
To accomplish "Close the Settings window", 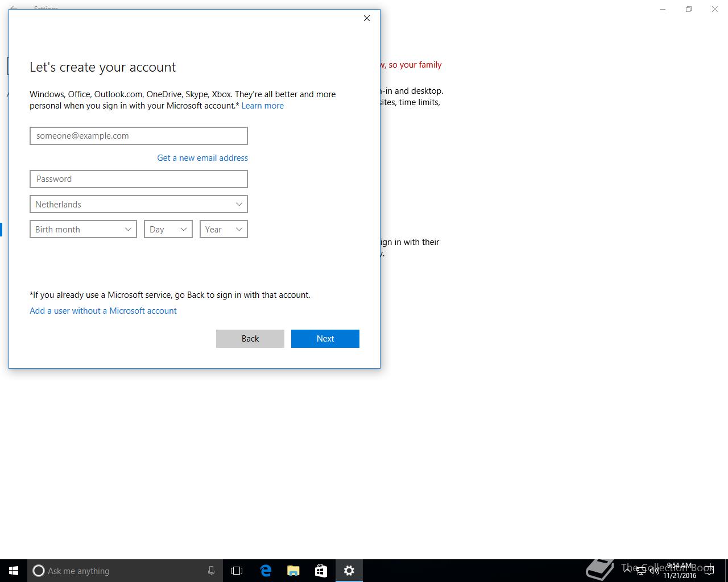I will 715,9.
